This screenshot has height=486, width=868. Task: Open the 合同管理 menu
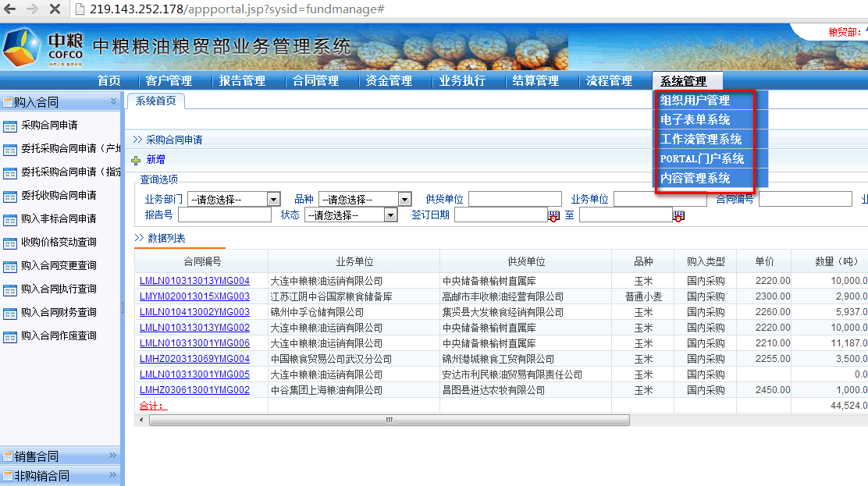(x=315, y=81)
